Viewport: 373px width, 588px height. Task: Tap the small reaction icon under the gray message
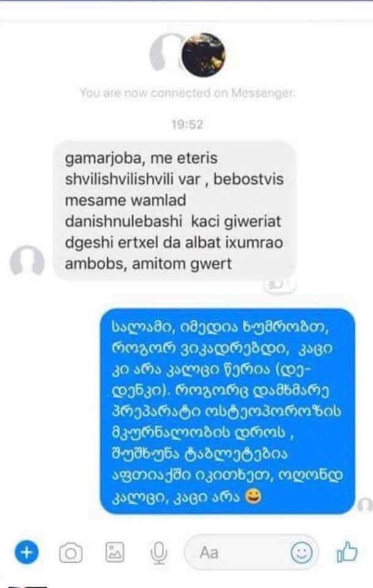click(x=280, y=285)
